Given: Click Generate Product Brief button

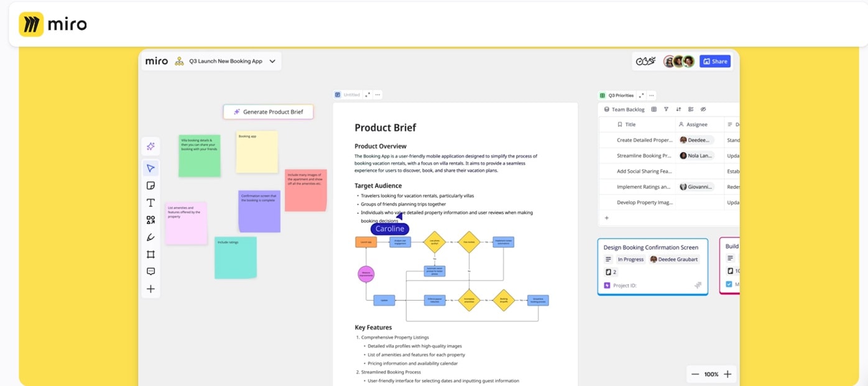Looking at the screenshot, I should [269, 112].
